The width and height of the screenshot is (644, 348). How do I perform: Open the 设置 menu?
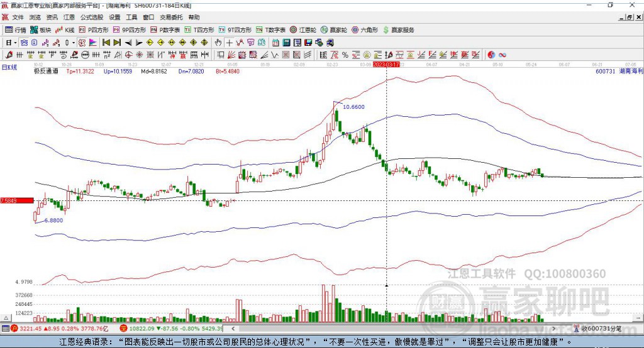[114, 17]
